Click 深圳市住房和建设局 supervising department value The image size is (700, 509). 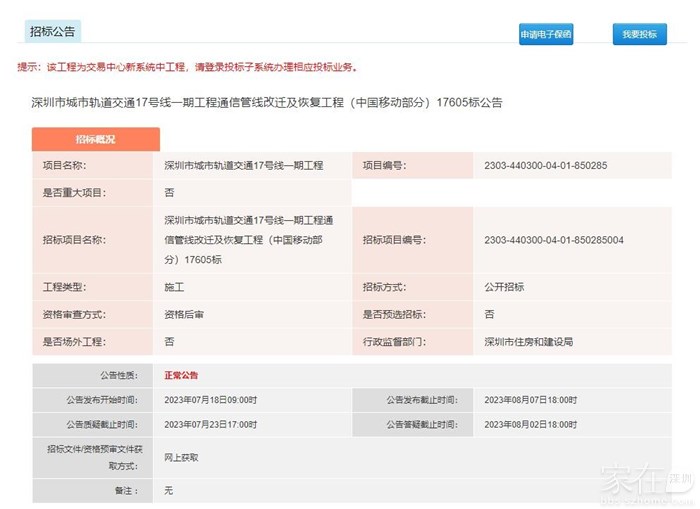[528, 341]
